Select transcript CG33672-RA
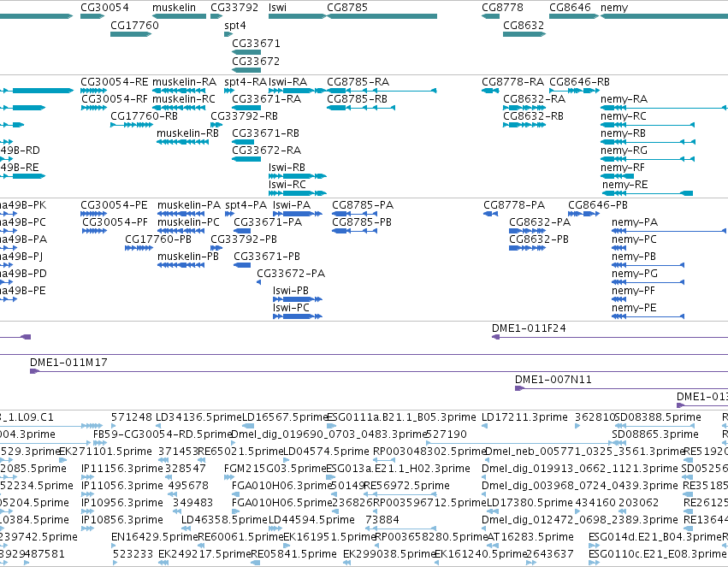728x567 pixels. [267, 151]
